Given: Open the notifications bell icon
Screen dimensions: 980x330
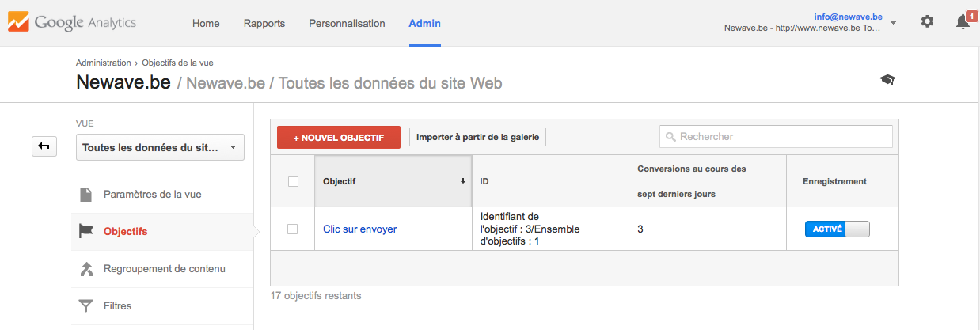Looking at the screenshot, I should [x=963, y=22].
